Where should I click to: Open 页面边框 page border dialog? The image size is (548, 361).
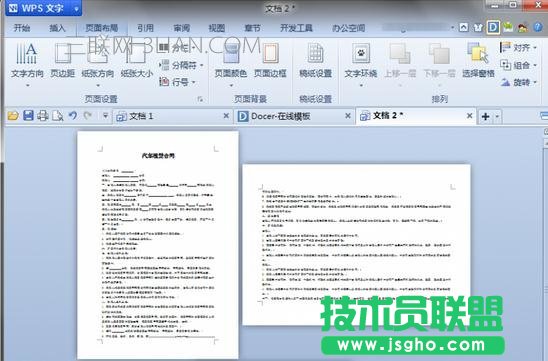[x=270, y=60]
